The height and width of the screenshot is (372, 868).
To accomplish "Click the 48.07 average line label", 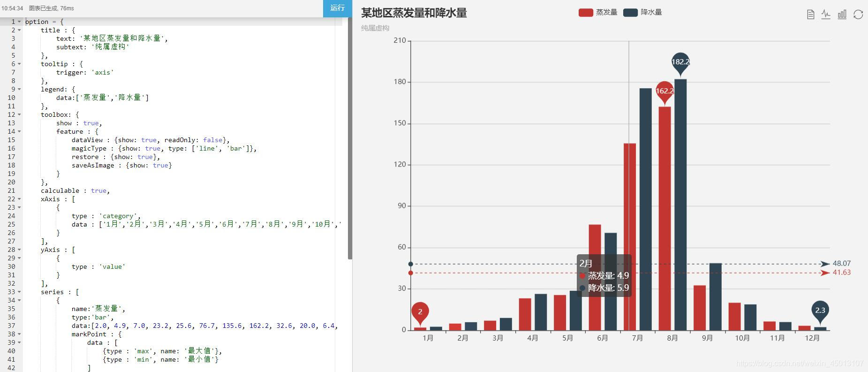I will tap(842, 264).
